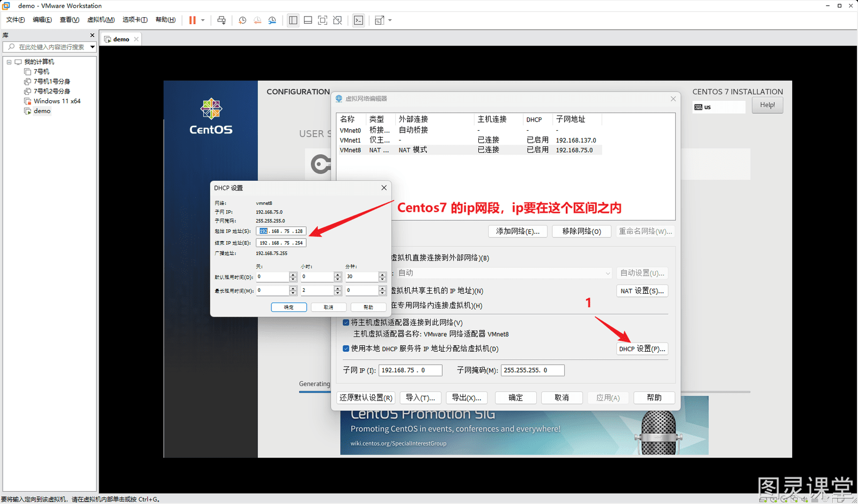Open the 虚拟机(M) menu
The image size is (858, 504).
[101, 20]
